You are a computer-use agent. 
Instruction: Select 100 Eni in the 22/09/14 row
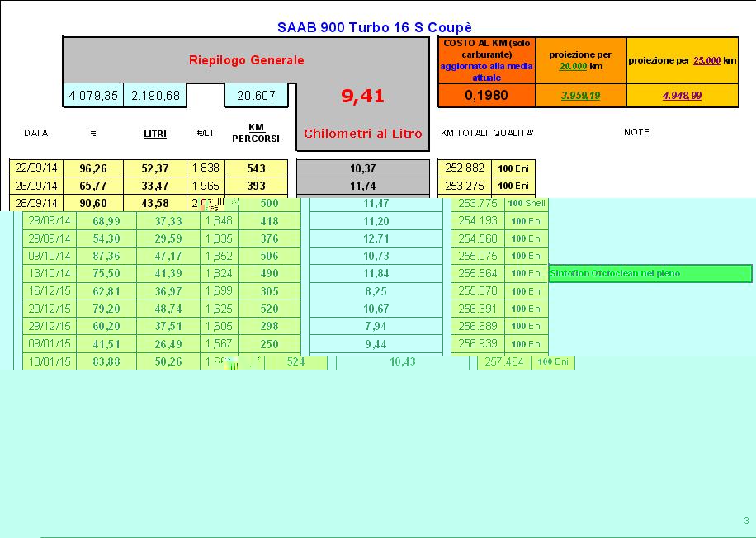pyautogui.click(x=513, y=168)
